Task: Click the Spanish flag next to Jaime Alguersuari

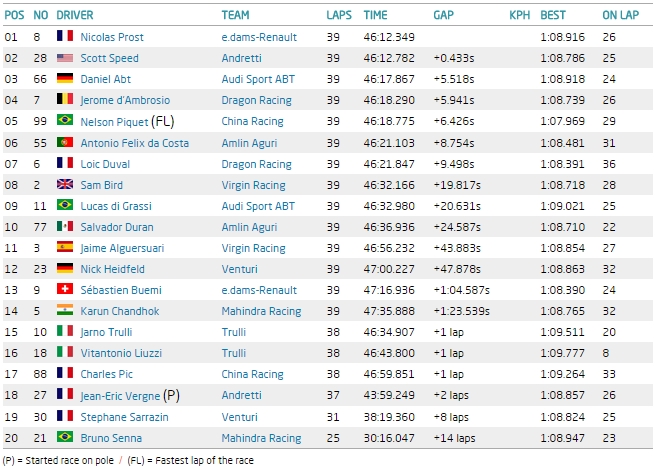Action: coord(65,248)
